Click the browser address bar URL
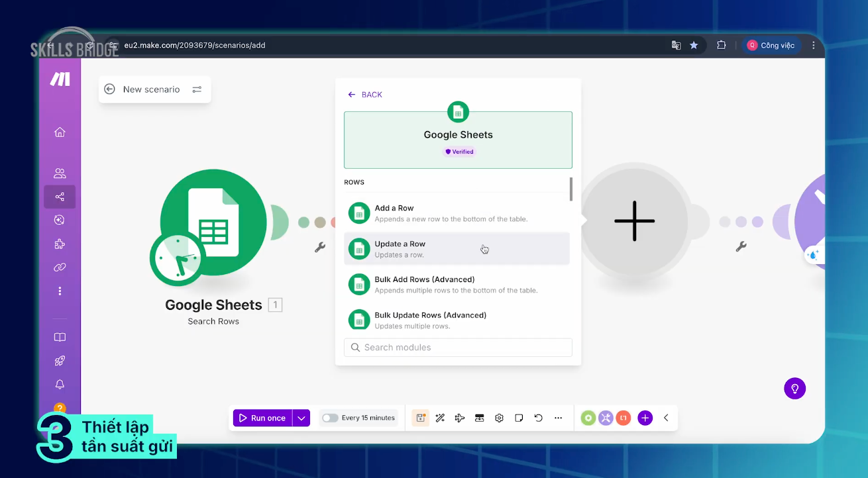 click(x=195, y=46)
